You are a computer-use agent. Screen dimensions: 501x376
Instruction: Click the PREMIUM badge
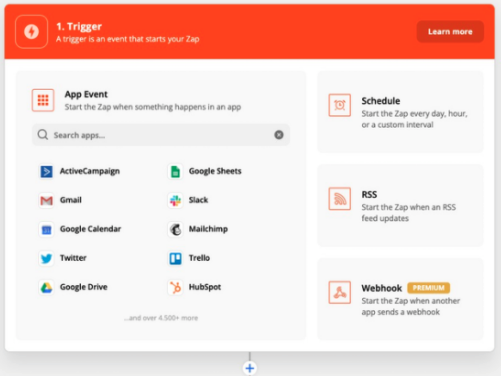(429, 288)
